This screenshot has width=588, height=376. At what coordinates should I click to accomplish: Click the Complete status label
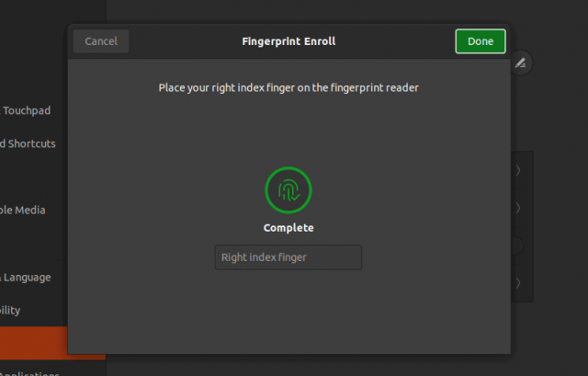pos(288,228)
